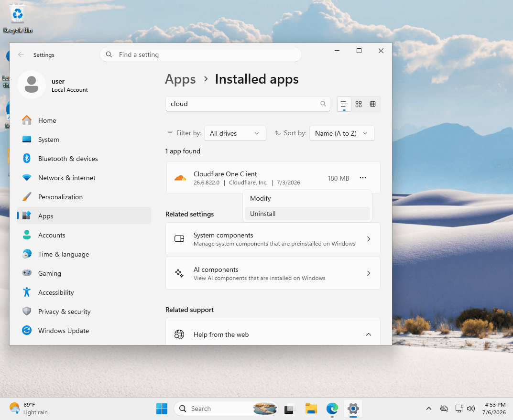Screen dimensions: 513x420
Task: Click the Cloudflare One Client app name
Action: 225,174
